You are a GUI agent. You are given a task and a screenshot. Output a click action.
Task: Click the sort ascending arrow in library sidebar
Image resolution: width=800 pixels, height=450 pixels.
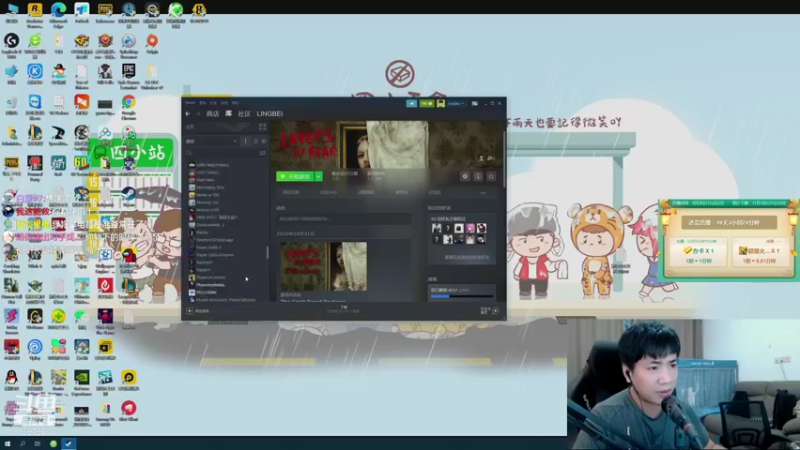click(245, 141)
